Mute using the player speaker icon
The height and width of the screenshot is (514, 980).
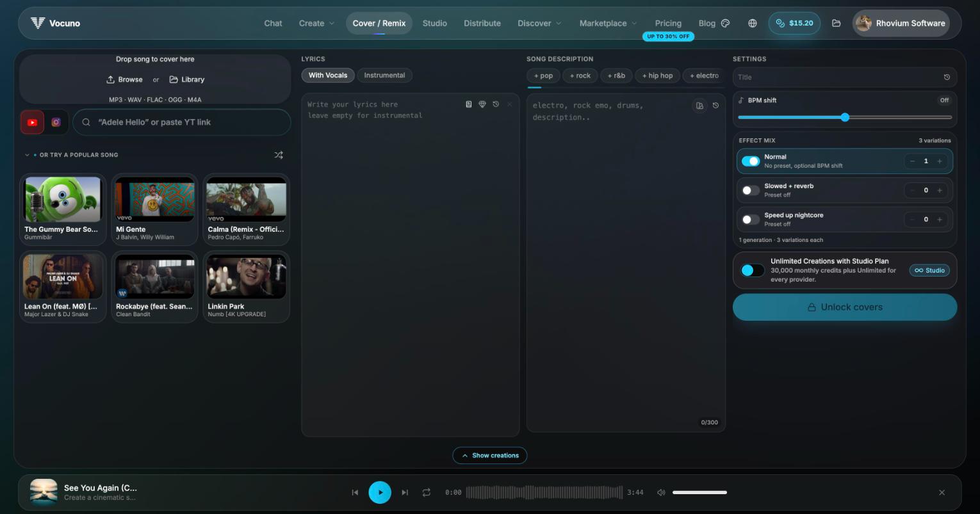pyautogui.click(x=661, y=492)
